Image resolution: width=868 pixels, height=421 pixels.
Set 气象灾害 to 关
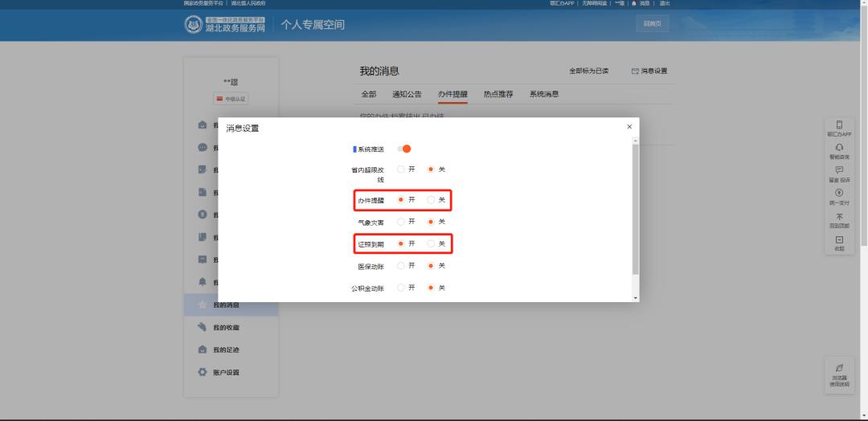[x=431, y=222]
